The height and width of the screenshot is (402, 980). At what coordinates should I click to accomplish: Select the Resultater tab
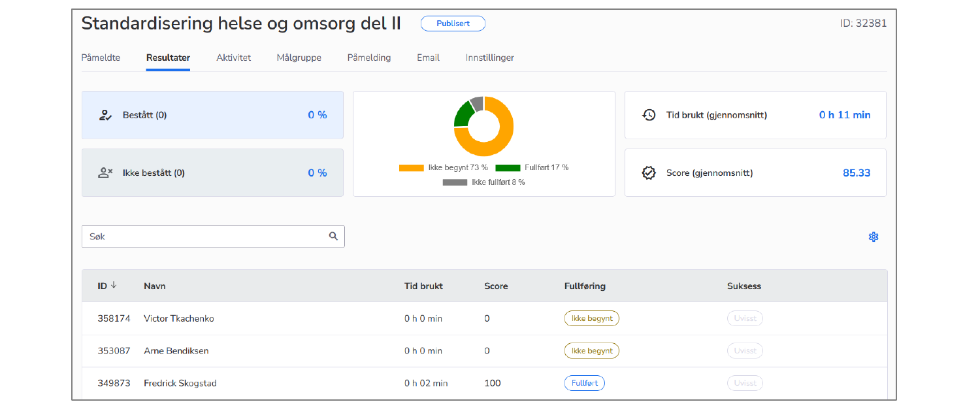point(168,58)
